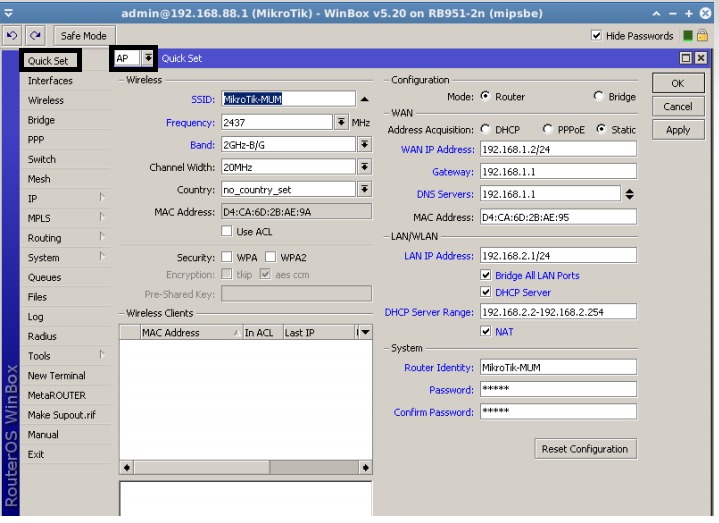Screen dimensions: 719x523
Task: Select Bridge mode radio button
Action: (598, 96)
